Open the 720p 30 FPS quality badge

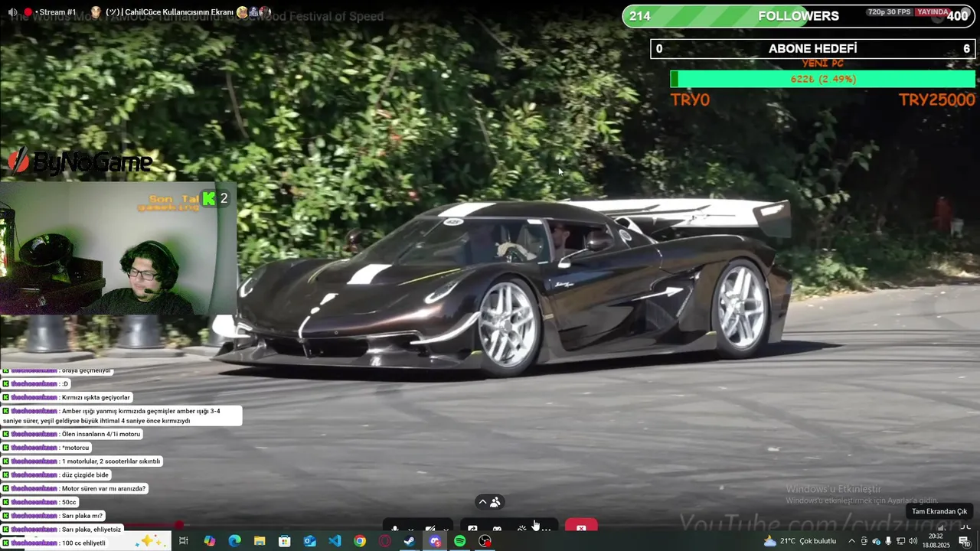[x=889, y=12]
